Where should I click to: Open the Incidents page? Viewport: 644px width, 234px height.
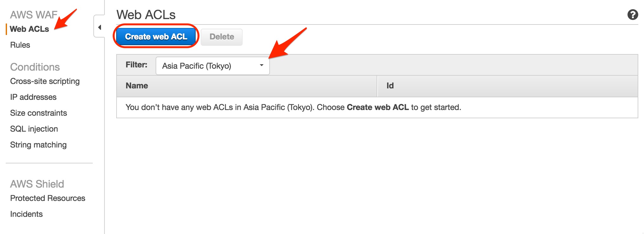(x=27, y=214)
